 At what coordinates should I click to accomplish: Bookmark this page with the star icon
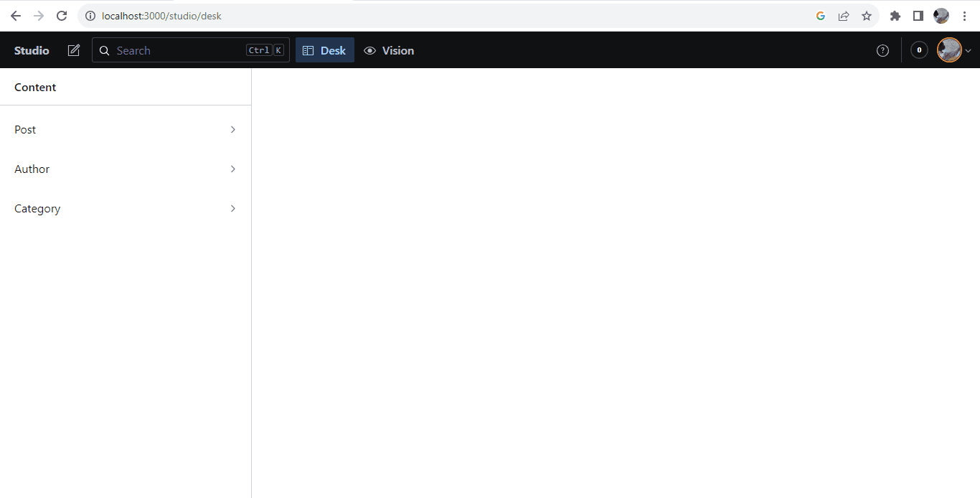867,16
